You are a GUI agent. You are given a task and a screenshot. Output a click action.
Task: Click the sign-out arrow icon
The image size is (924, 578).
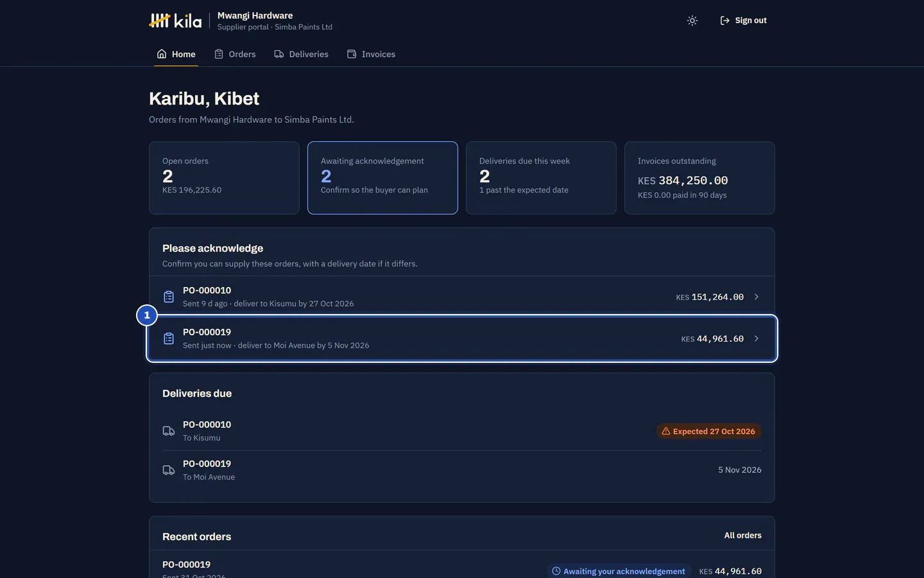(725, 21)
